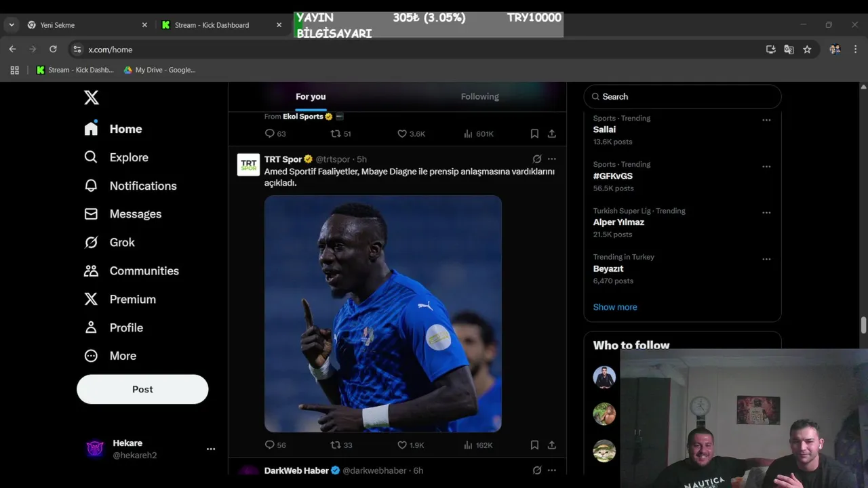Bookmark the TRT Spor post
The height and width of the screenshot is (488, 868).
point(534,445)
